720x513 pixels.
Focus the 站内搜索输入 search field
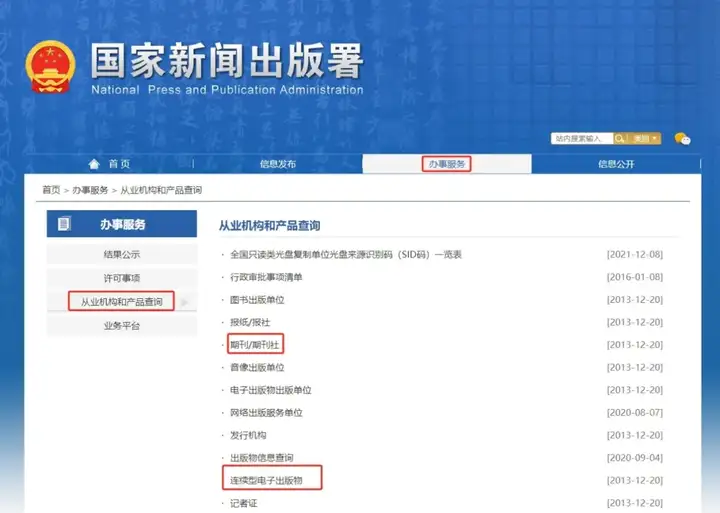[582, 138]
